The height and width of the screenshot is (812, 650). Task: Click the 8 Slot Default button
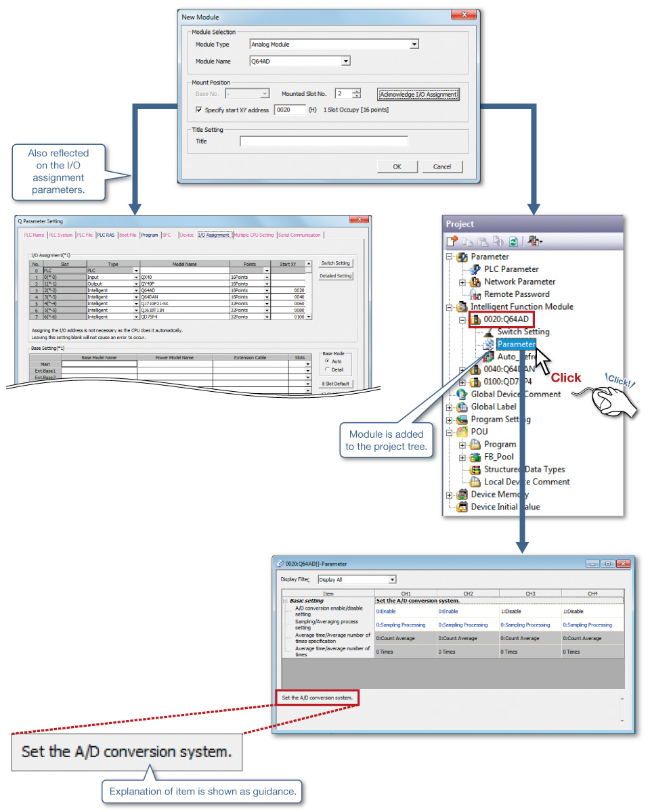tap(335, 383)
